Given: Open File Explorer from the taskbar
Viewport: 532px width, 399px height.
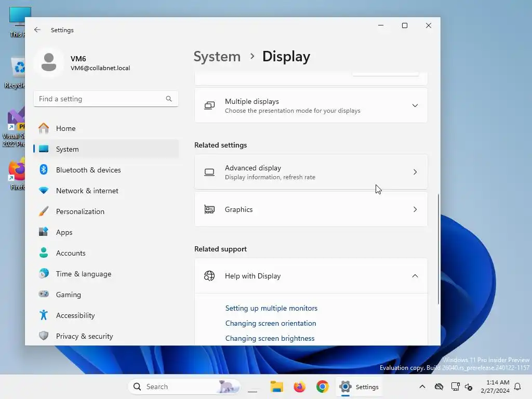Looking at the screenshot, I should [x=276, y=387].
